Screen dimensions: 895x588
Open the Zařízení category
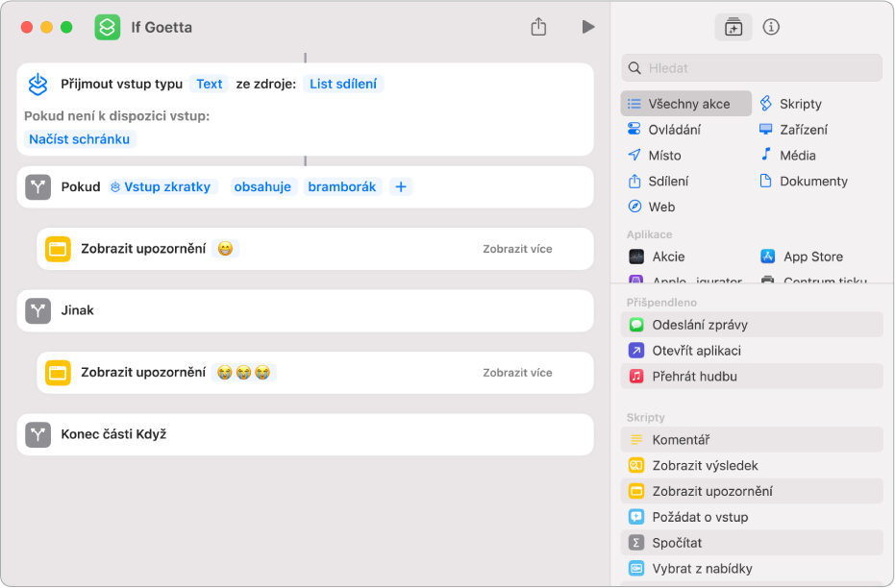(793, 130)
